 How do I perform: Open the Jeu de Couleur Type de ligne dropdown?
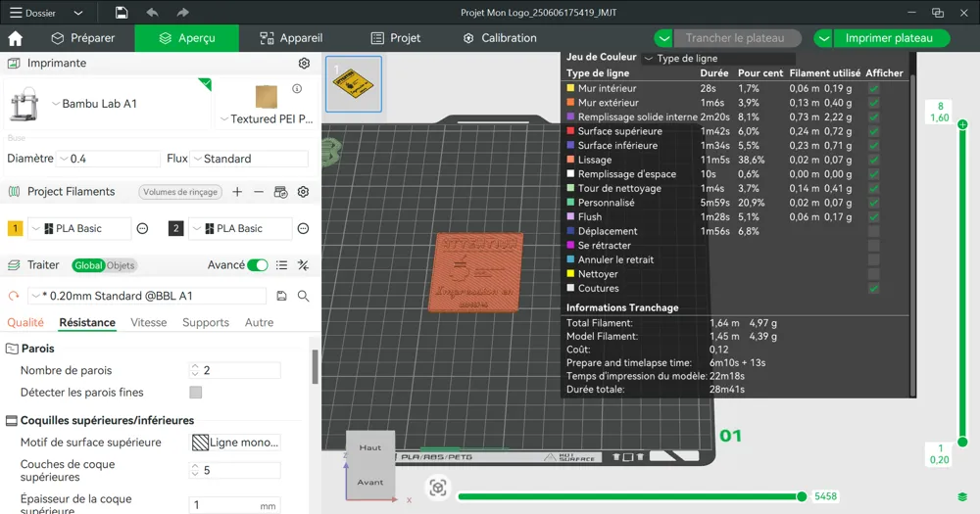(718, 58)
